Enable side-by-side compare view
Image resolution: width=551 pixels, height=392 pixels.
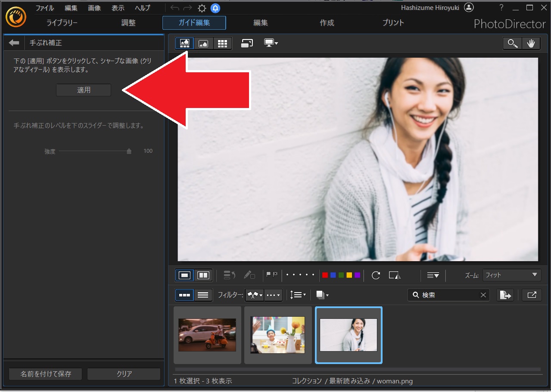[x=203, y=275]
